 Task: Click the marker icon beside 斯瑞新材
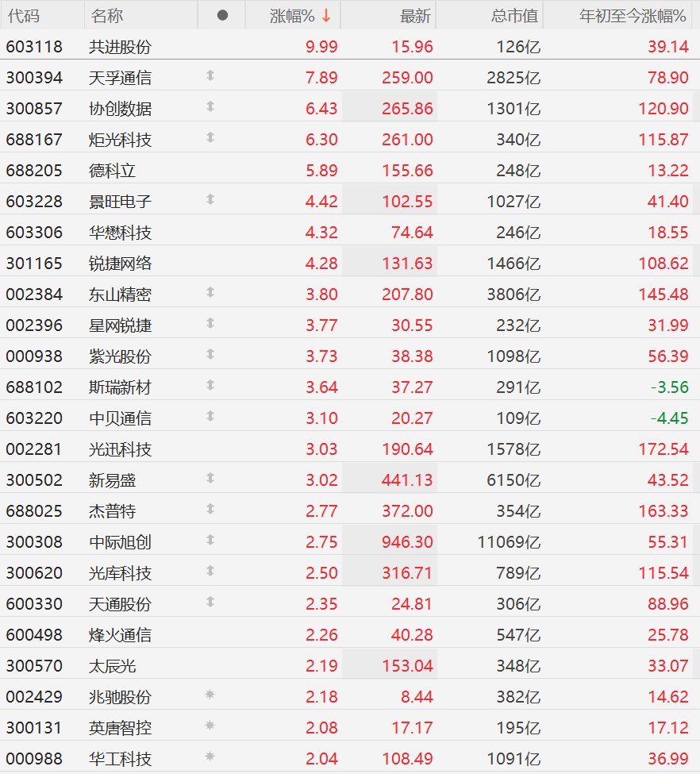(210, 385)
